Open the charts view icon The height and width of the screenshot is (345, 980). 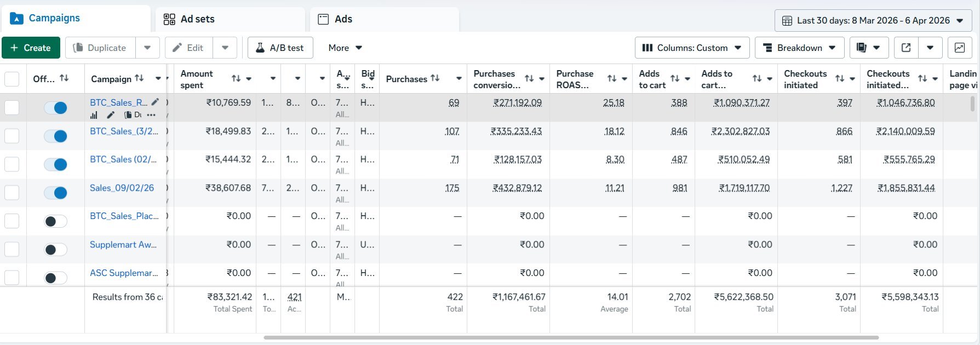pos(960,48)
